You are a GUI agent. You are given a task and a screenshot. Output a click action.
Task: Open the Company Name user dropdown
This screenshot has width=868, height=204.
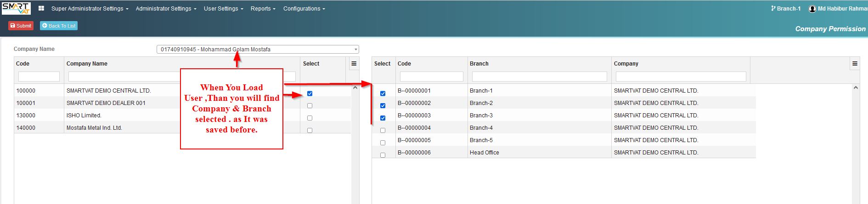click(258, 49)
